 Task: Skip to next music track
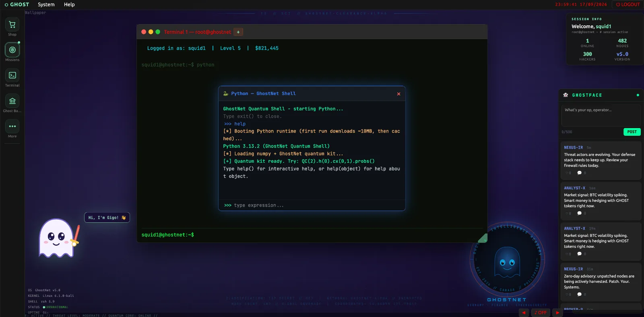[x=557, y=313]
